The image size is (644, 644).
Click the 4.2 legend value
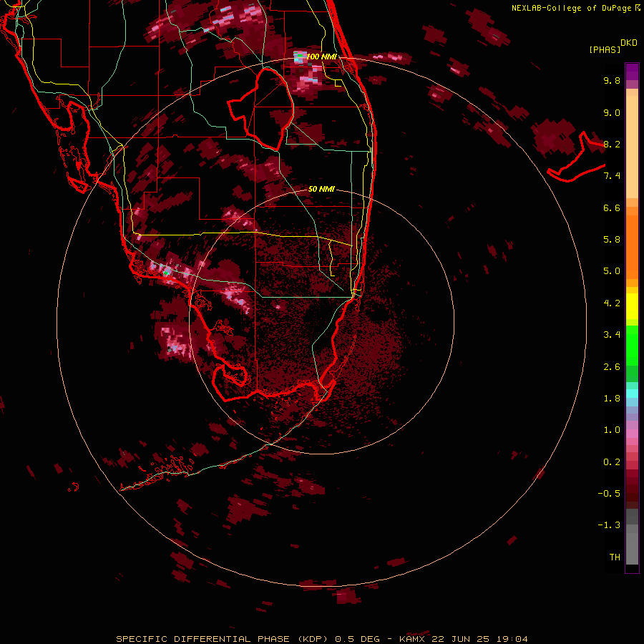pos(612,303)
